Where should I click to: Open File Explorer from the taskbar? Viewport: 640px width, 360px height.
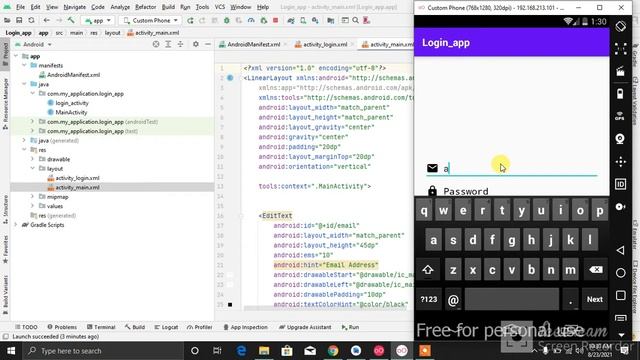(x=264, y=351)
